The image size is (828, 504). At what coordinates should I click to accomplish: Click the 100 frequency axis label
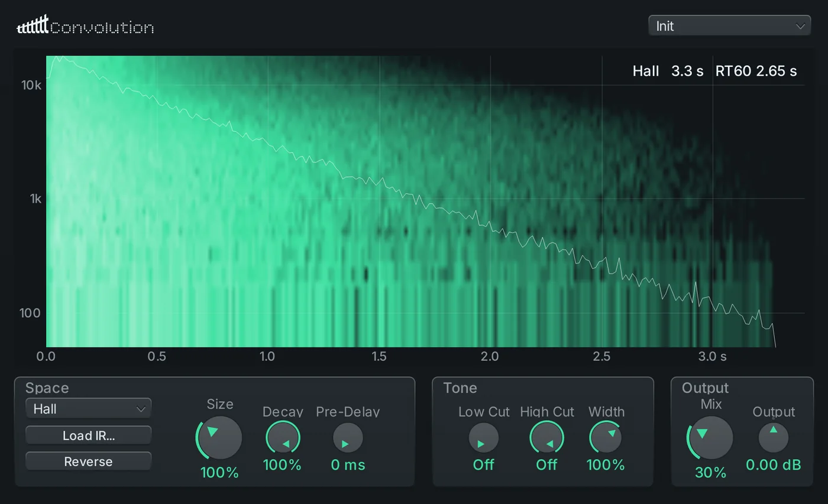click(30, 313)
